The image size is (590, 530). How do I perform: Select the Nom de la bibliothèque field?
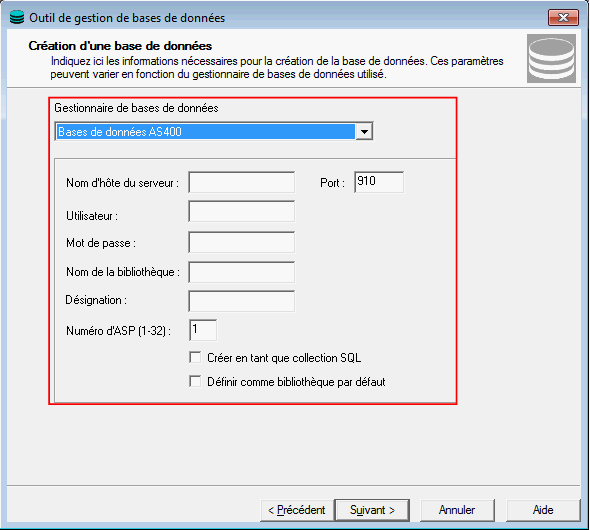pyautogui.click(x=242, y=272)
